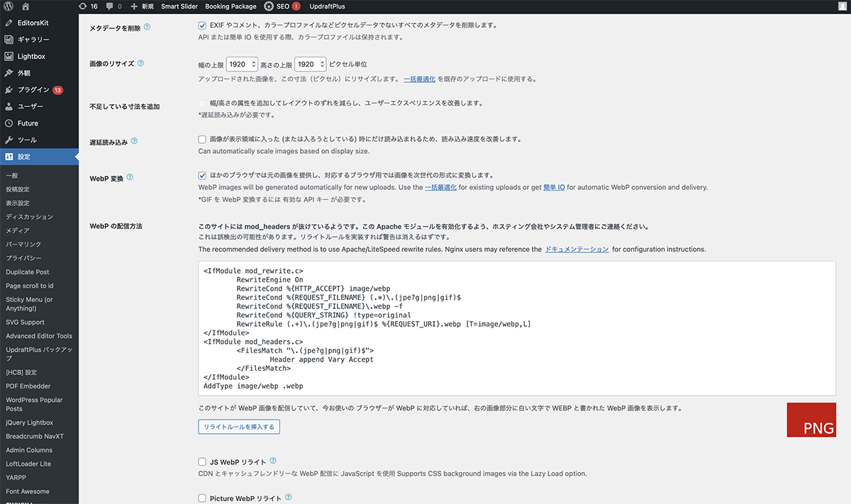The width and height of the screenshot is (851, 504).
Task: Uncheck the EXIF metadata removal checkbox
Action: click(x=203, y=26)
